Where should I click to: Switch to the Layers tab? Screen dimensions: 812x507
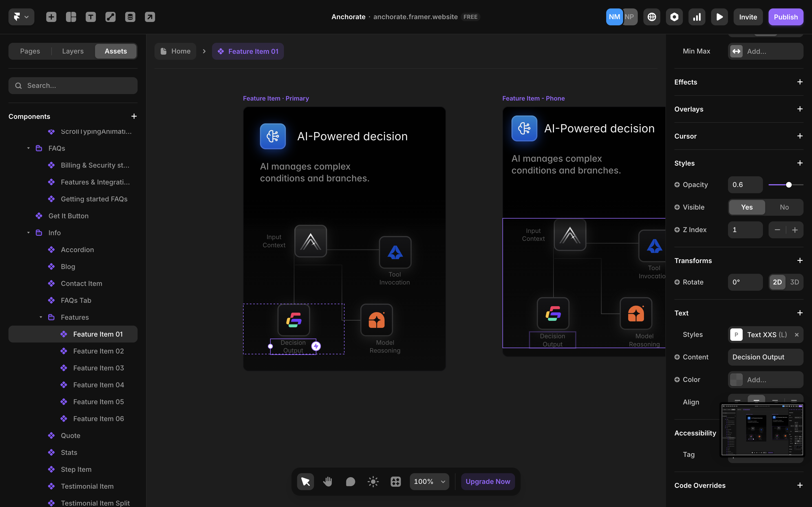click(73, 51)
